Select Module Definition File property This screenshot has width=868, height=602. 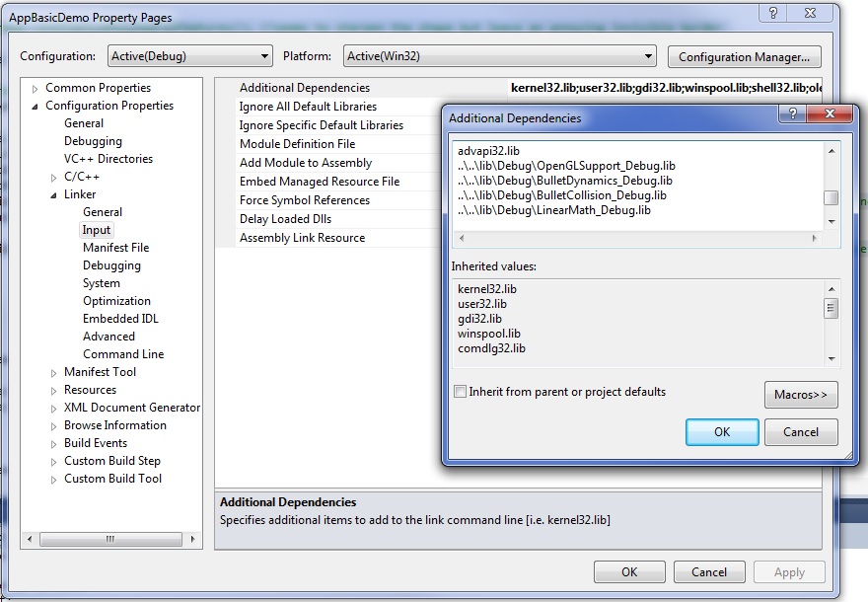(297, 144)
